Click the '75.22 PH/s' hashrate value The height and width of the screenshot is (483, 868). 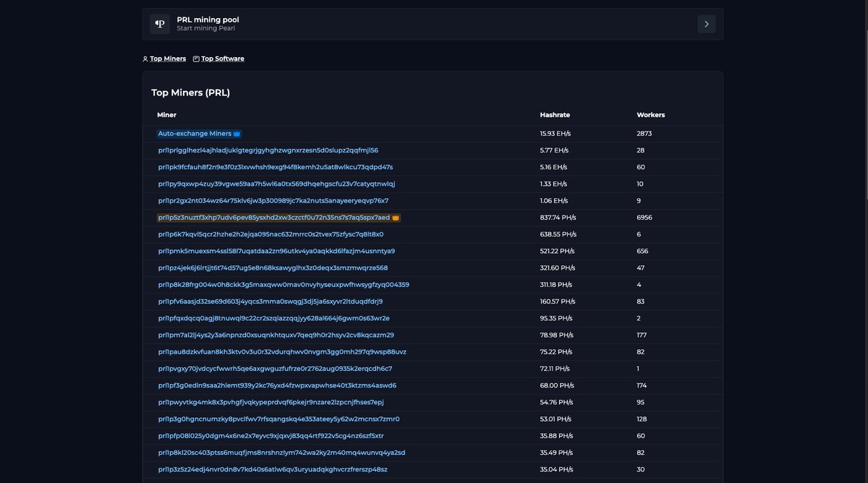tap(557, 351)
